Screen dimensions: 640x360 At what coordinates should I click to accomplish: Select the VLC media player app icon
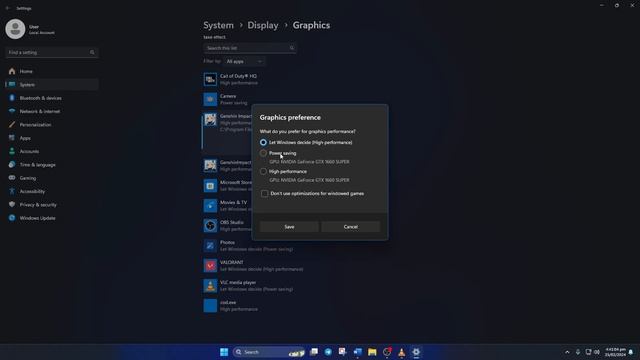tap(210, 286)
